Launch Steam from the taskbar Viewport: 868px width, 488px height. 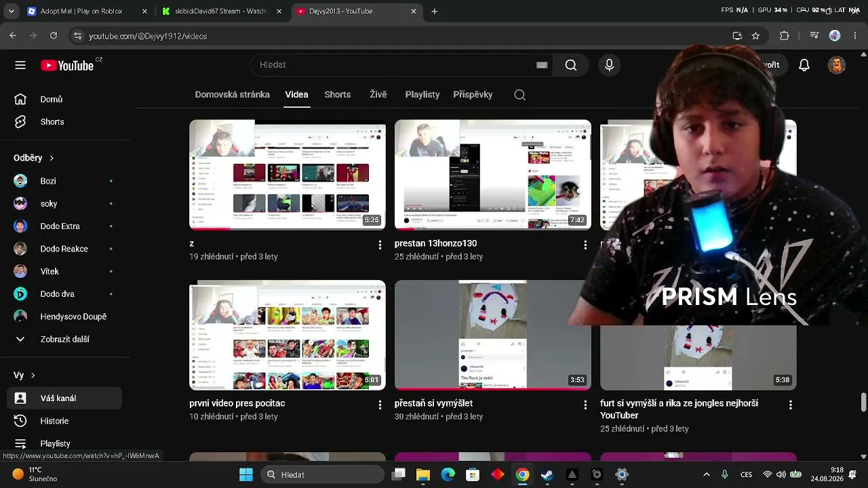point(547,474)
